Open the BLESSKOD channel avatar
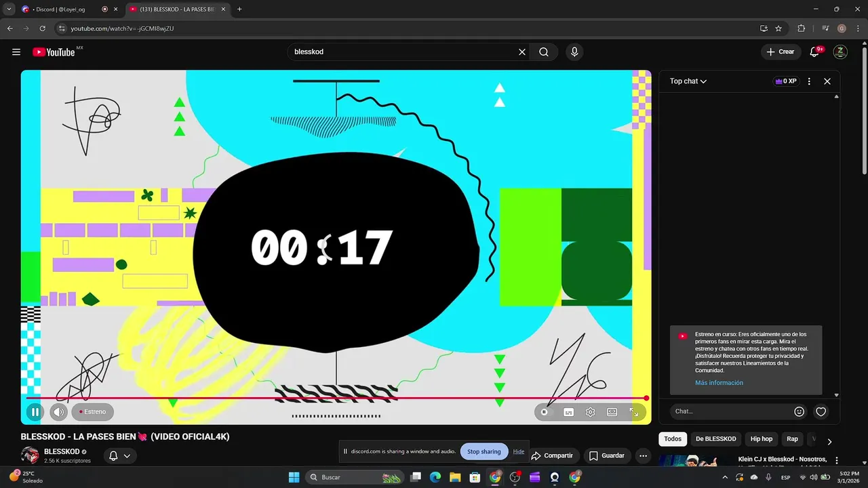This screenshot has width=868, height=488. tap(30, 455)
